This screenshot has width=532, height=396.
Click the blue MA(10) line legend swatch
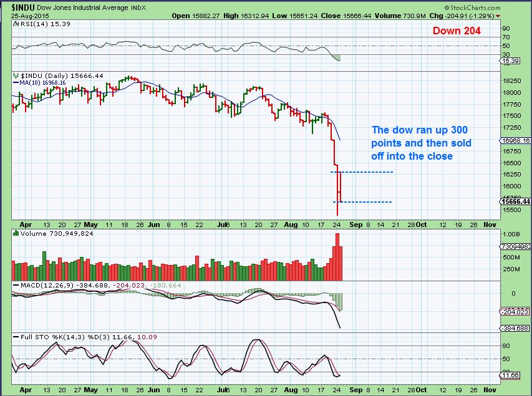pyautogui.click(x=16, y=82)
